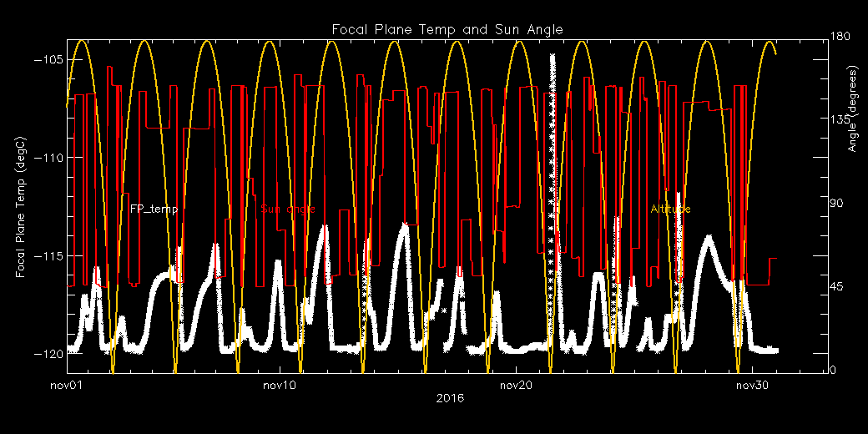Click the tall white temperature spike near nov21
The image size is (868, 434).
point(552,202)
